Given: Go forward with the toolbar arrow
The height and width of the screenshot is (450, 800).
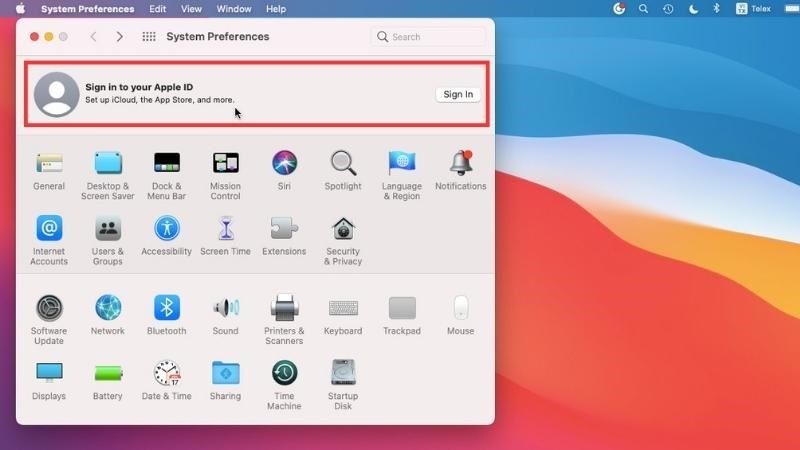Looking at the screenshot, I should coord(119,37).
